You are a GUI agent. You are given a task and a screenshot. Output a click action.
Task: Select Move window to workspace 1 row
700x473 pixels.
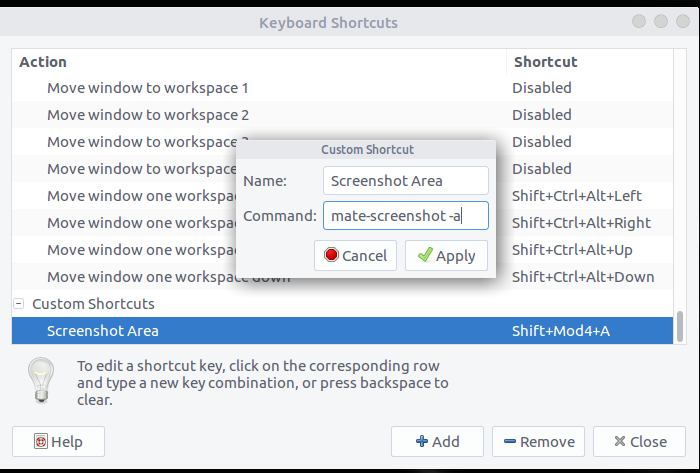coord(342,88)
